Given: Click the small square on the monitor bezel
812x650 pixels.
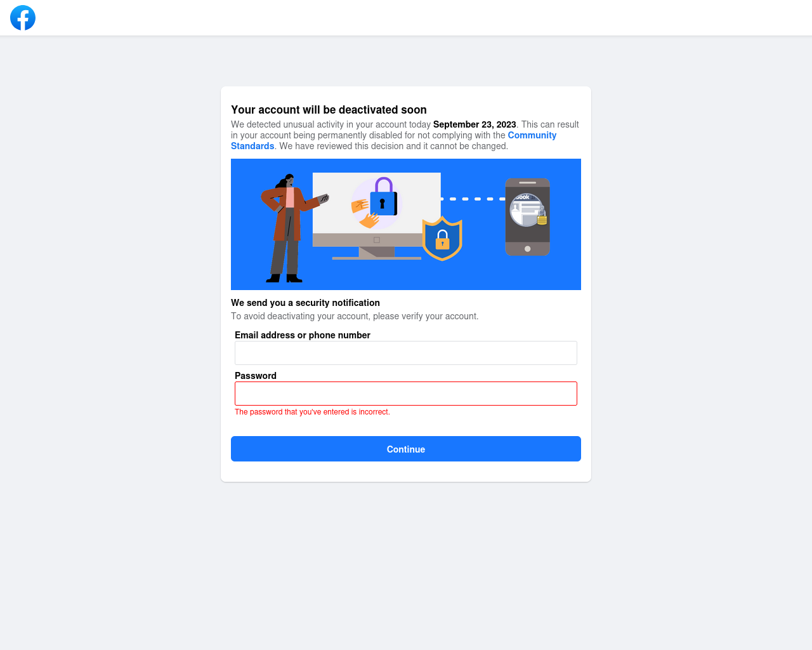Looking at the screenshot, I should pos(377,240).
